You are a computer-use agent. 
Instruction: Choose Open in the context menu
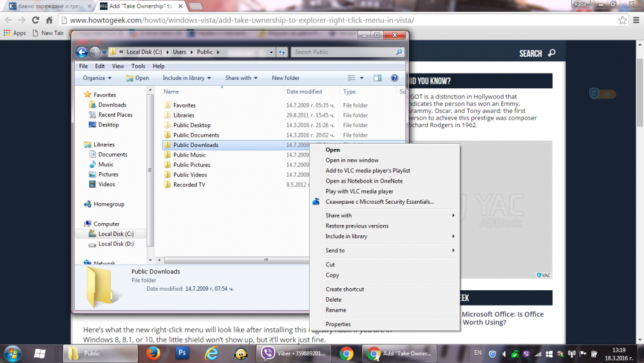pyautogui.click(x=333, y=150)
